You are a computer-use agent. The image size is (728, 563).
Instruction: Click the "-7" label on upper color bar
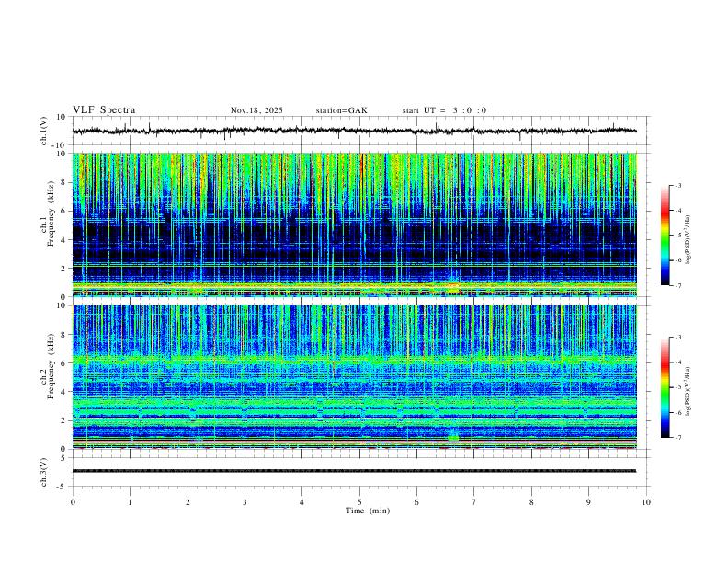(677, 286)
